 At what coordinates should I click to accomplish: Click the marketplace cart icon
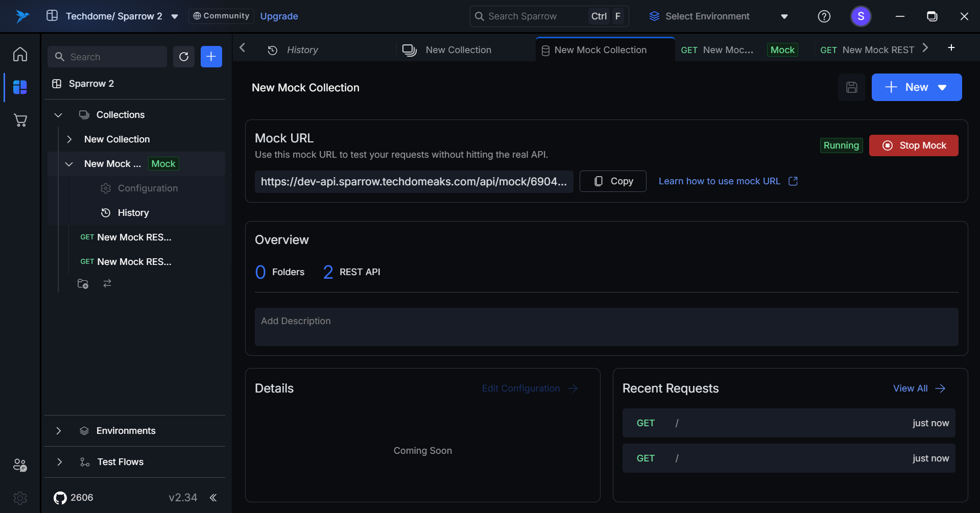[x=20, y=120]
